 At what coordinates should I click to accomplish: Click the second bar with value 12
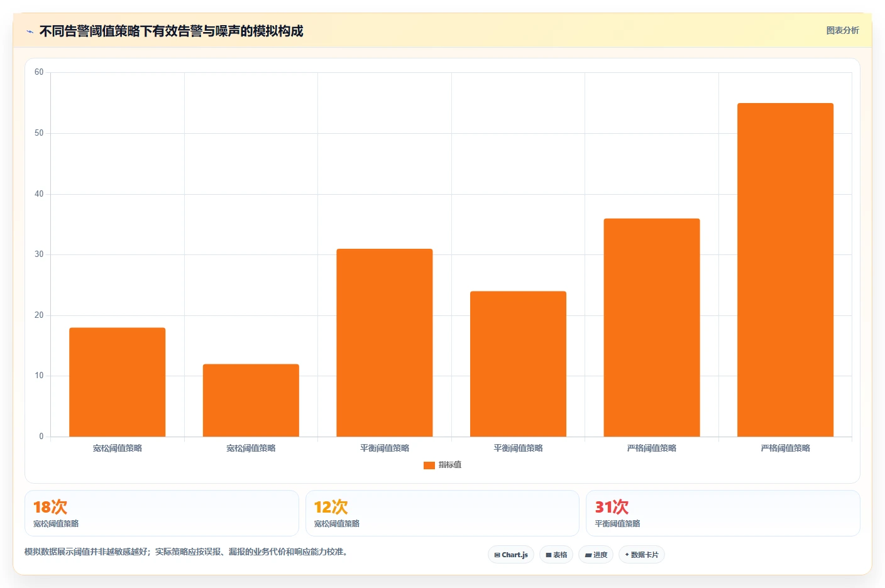[251, 400]
